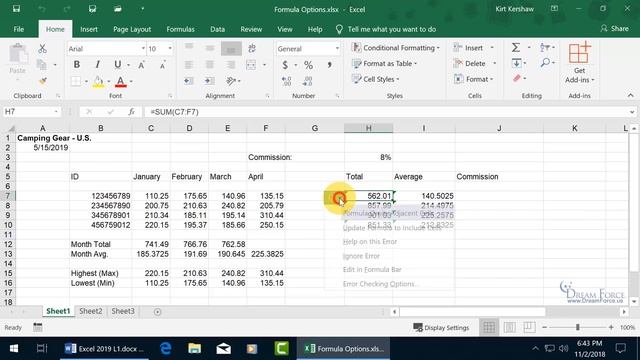Switch to the Review tab
640x360 pixels.
pos(251,29)
